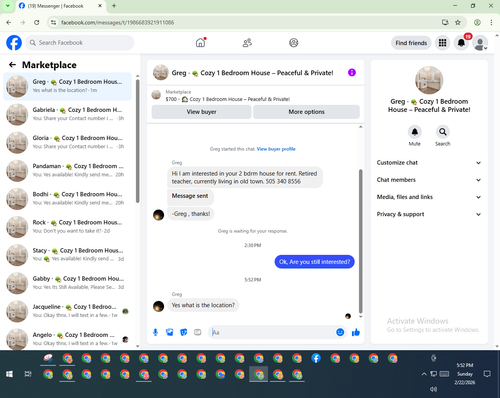This screenshot has height=398, width=500.
Task: Open Windows Start menu
Action: (x=9, y=374)
